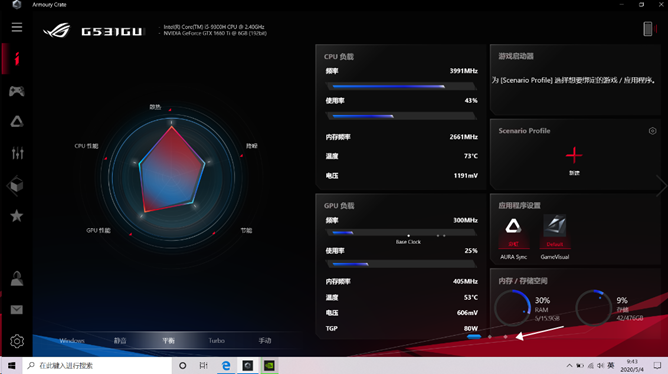Expand the next page right chevron arrow
This screenshot has width=668, height=374.
click(662, 186)
